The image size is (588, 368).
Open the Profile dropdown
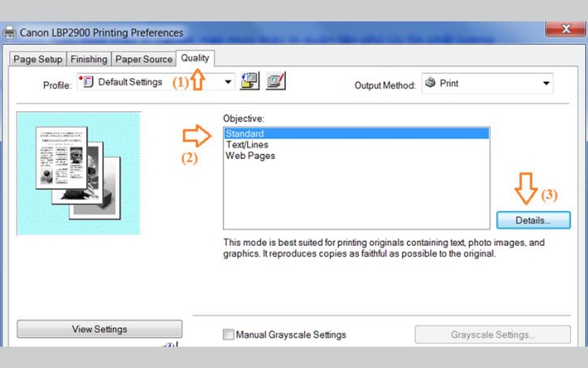click(157, 82)
